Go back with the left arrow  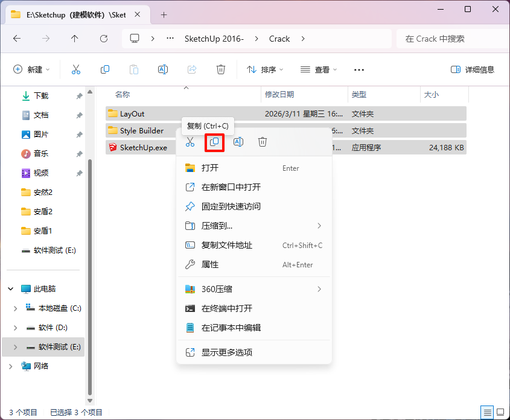point(17,39)
